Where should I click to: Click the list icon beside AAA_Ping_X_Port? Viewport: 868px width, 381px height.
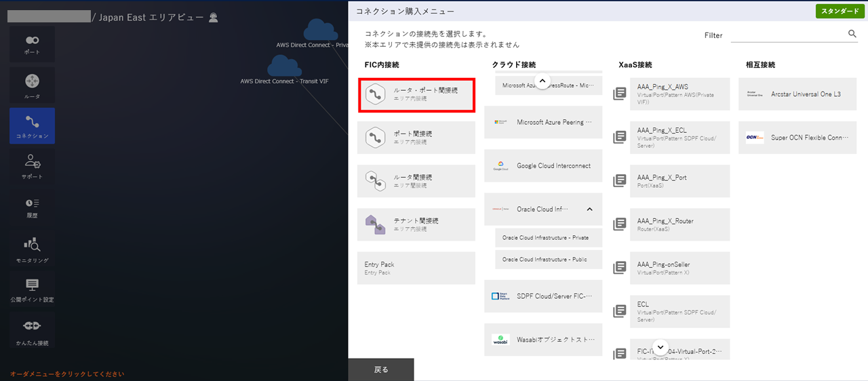click(619, 181)
